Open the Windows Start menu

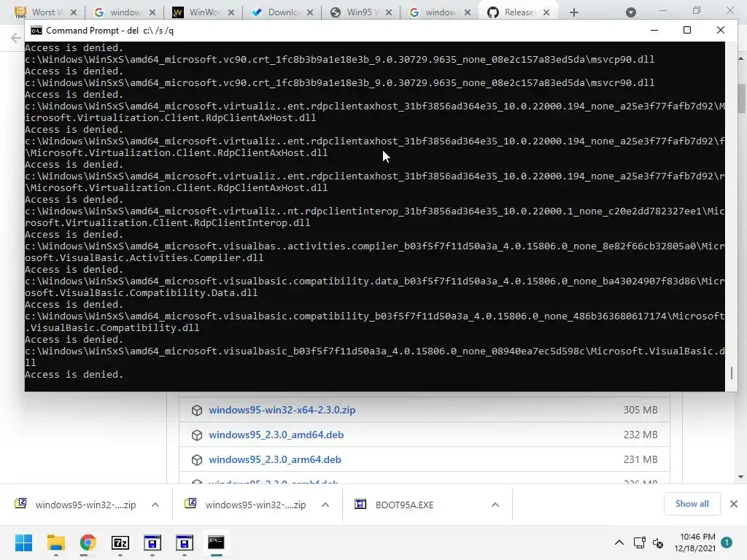pos(24,542)
